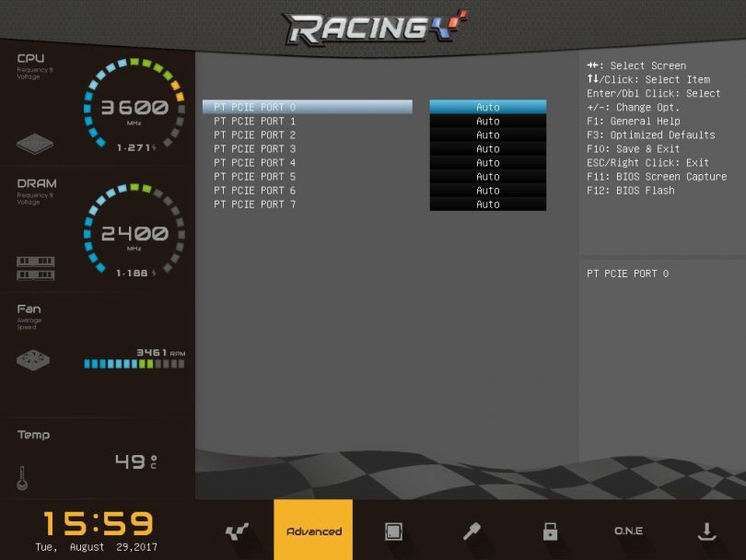
Task: Select the PT PCIE PORT 1 label
Action: [x=255, y=121]
